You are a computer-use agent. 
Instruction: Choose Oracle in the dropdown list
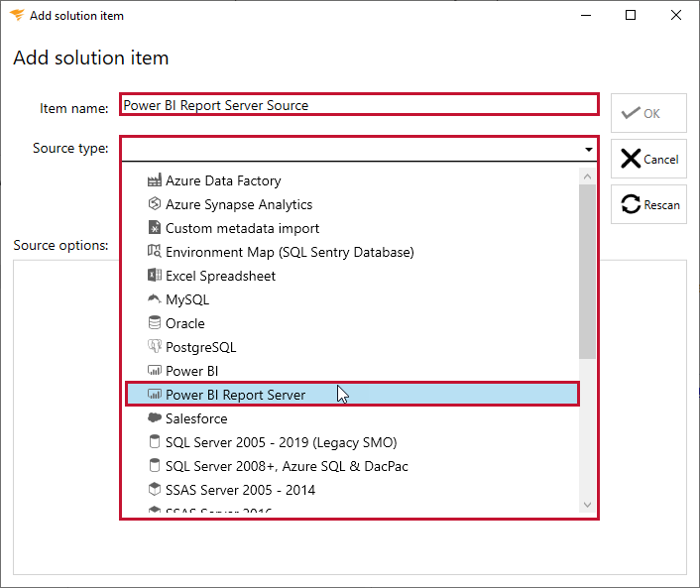pos(352,323)
